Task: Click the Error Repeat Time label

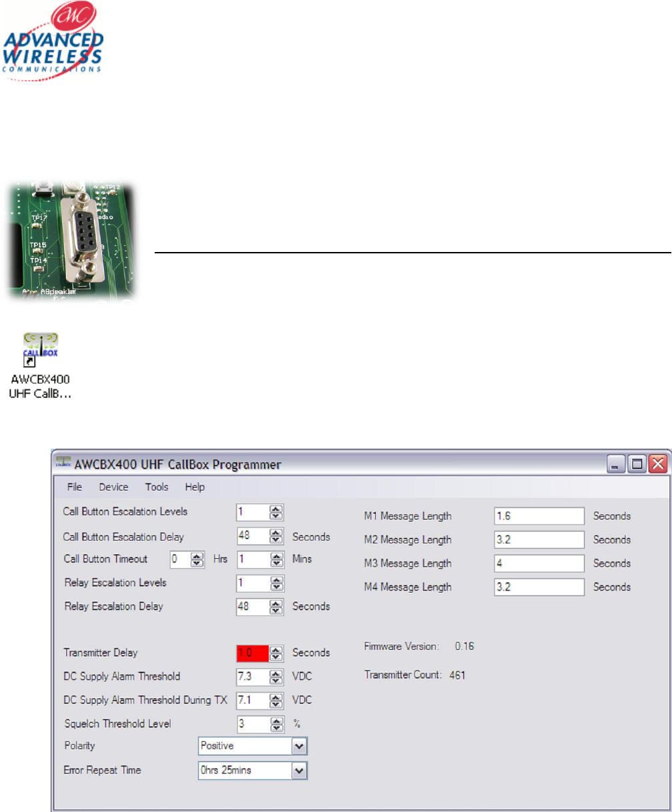Action: [x=102, y=771]
